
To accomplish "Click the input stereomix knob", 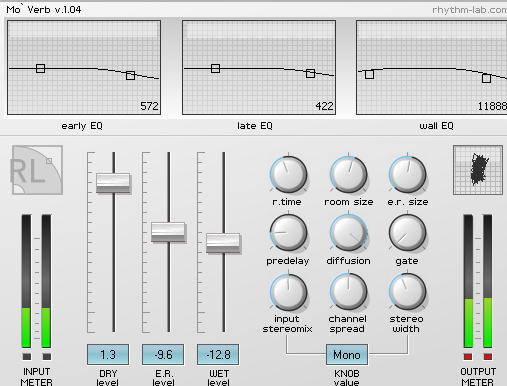I will tap(288, 292).
